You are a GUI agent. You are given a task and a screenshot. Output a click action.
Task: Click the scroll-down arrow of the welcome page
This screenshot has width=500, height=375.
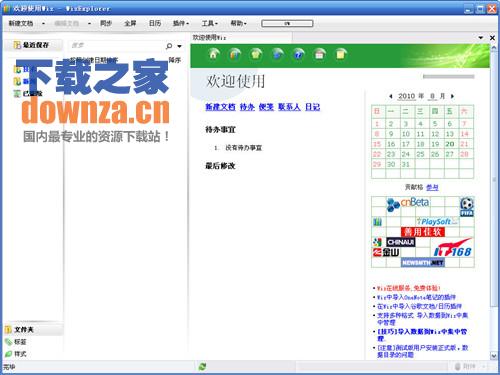494,356
